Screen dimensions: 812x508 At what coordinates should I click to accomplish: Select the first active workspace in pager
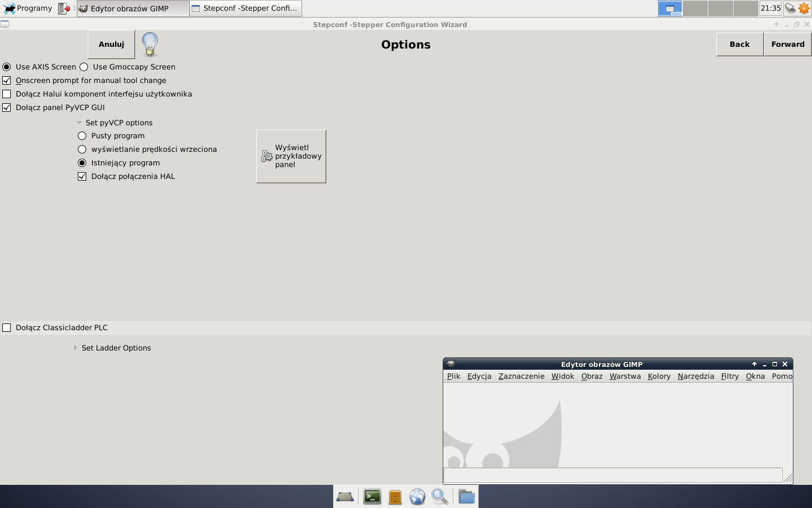[x=670, y=8]
